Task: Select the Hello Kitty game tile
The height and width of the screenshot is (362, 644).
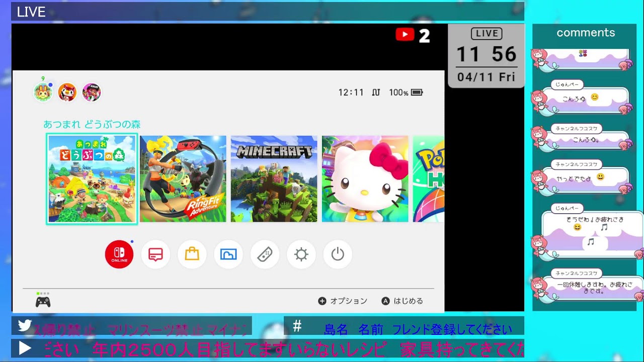Action: 365,179
